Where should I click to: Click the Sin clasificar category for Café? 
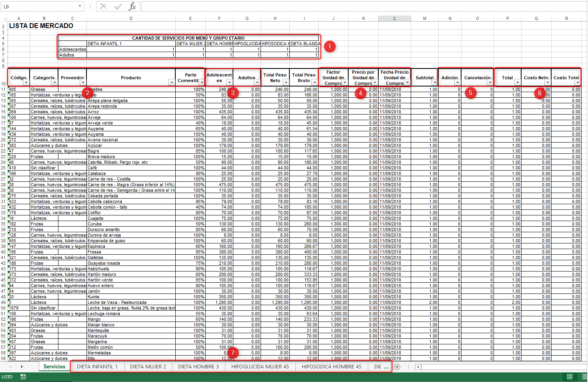(x=44, y=168)
